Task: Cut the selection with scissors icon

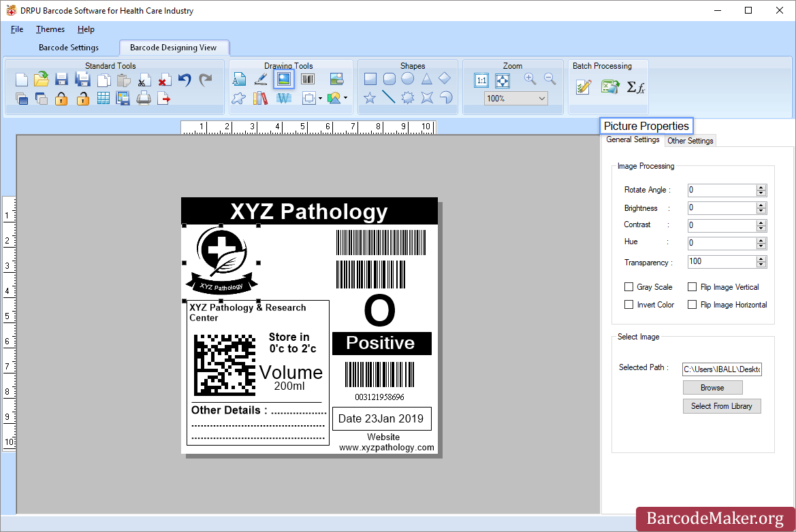Action: (x=144, y=80)
